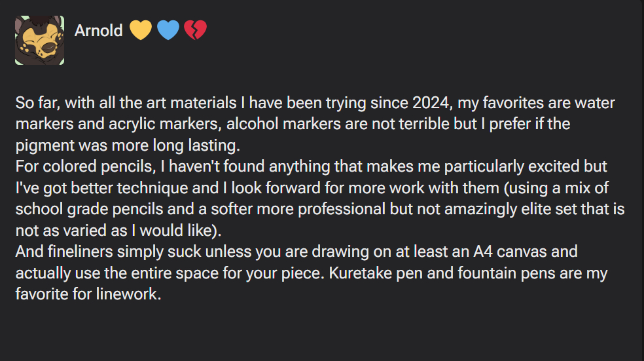
Task: Open Arnold's profile avatar picture
Action: pos(39,40)
